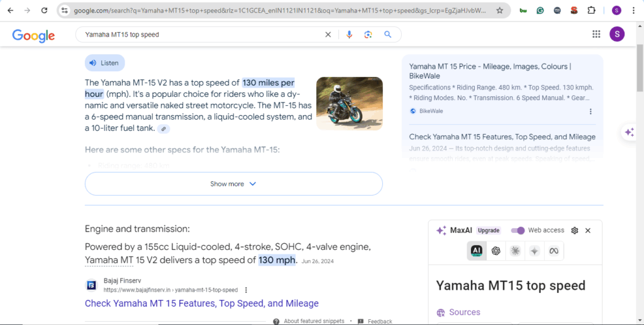Open the Chrome profile avatar in toolbar

click(616, 11)
